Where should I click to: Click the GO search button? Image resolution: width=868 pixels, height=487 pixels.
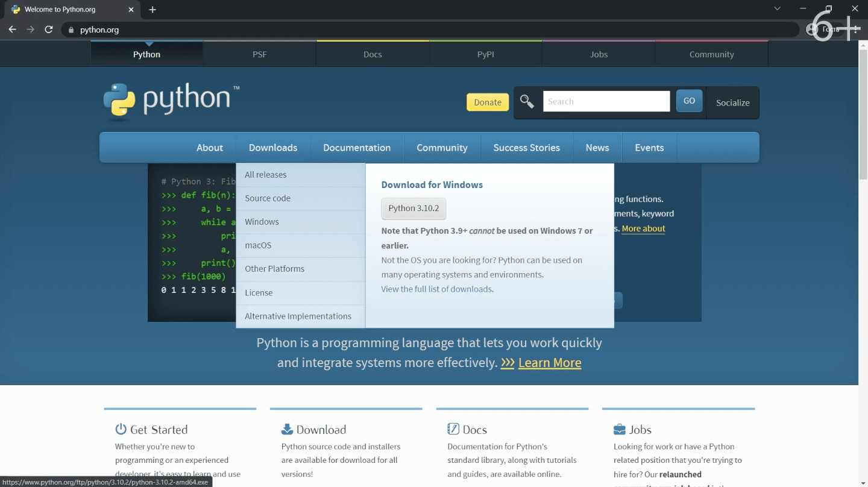[689, 101]
